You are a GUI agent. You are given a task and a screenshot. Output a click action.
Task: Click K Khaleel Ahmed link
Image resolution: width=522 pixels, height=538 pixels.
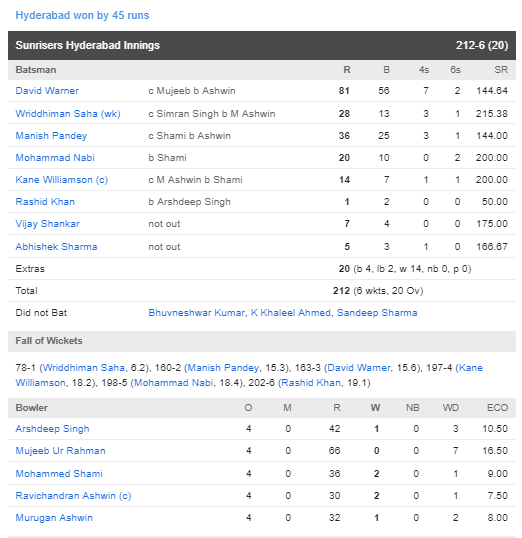291,313
